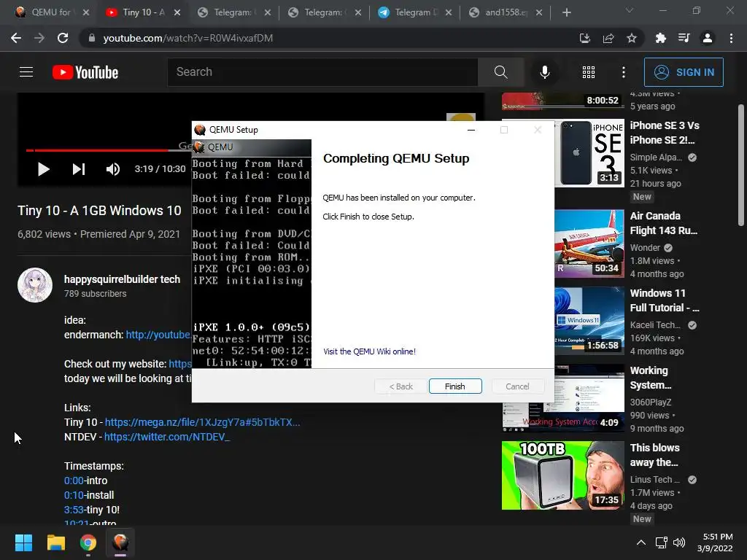Click the page vertical scrollbar
The image size is (747, 560).
click(741, 165)
